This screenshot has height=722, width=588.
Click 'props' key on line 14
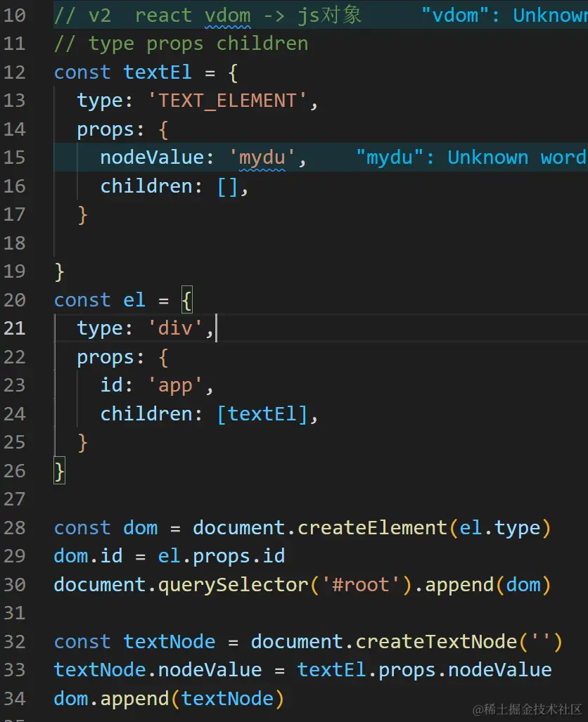(105, 130)
